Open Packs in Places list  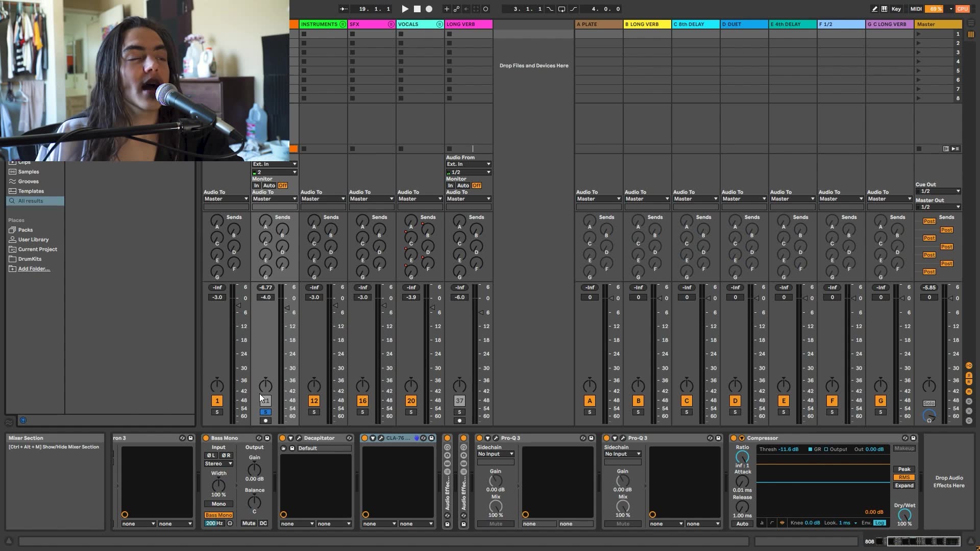tap(26, 230)
